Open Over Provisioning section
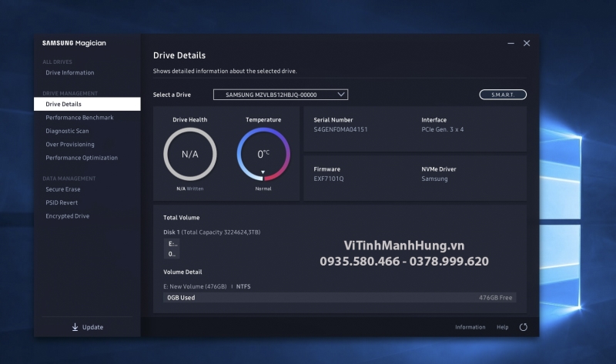The width and height of the screenshot is (616, 364). [70, 144]
